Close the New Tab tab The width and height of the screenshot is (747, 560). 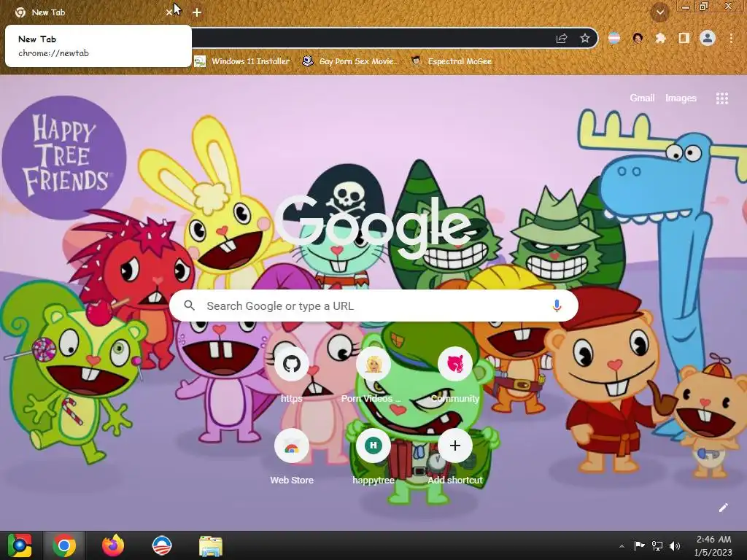pyautogui.click(x=169, y=12)
